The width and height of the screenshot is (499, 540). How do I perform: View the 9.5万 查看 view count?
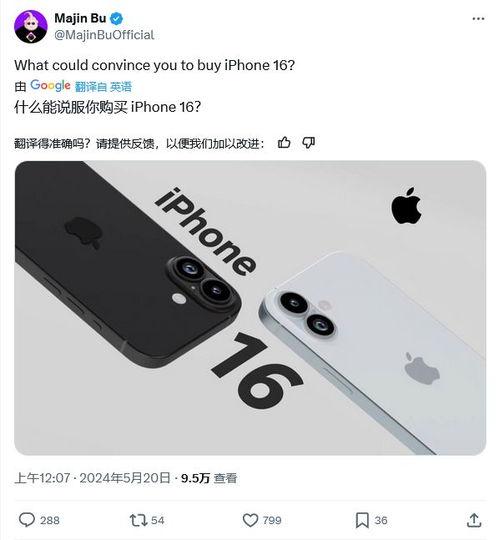[x=209, y=478]
